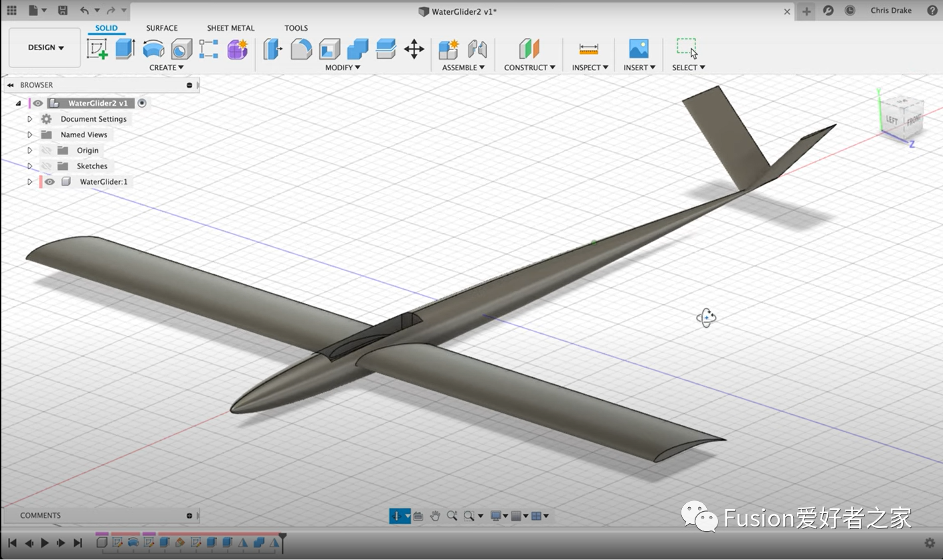Open the Measure tool under Inspect
Screen dimensions: 943x560
point(589,49)
